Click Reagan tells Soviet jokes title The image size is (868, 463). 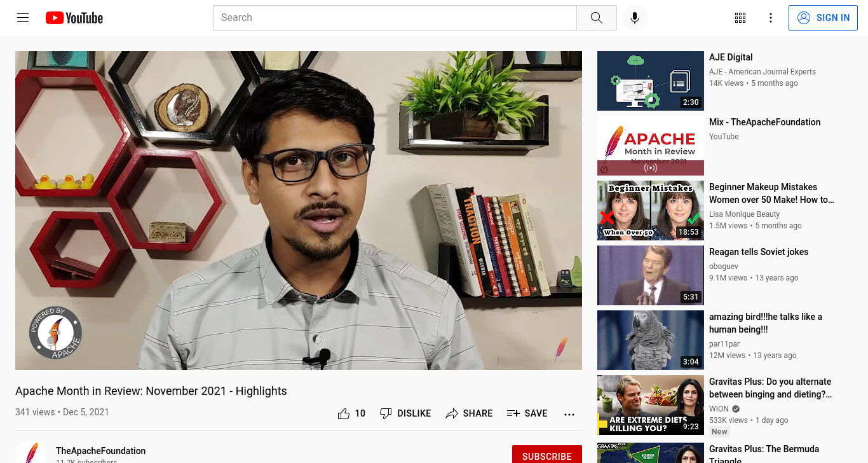pyautogui.click(x=759, y=252)
